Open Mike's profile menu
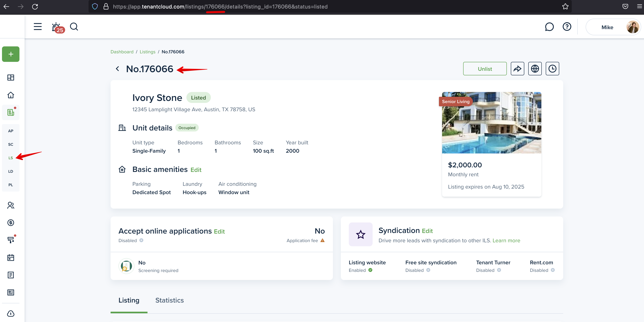Image resolution: width=644 pixels, height=322 pixels. pyautogui.click(x=613, y=27)
